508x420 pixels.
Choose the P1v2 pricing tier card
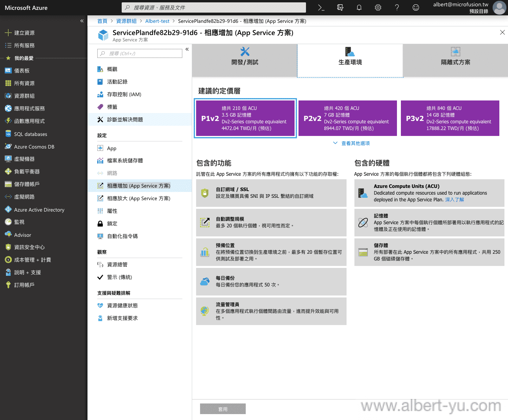(x=245, y=118)
